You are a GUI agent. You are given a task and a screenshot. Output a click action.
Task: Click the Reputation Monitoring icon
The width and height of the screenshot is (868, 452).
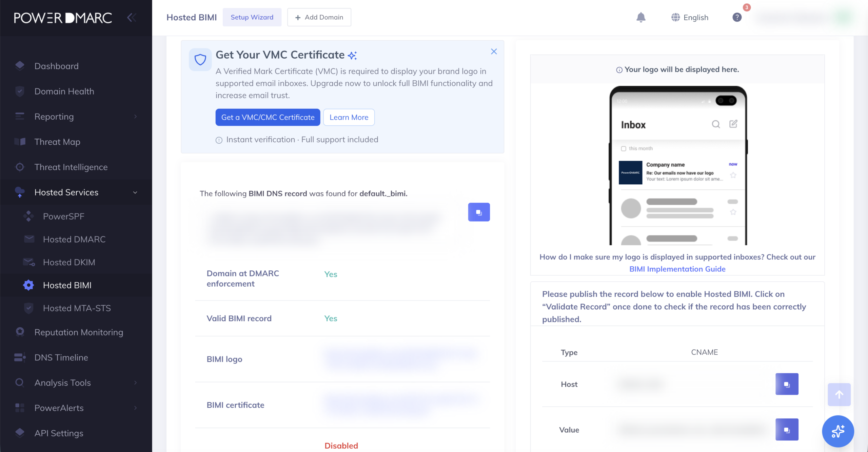[20, 332]
